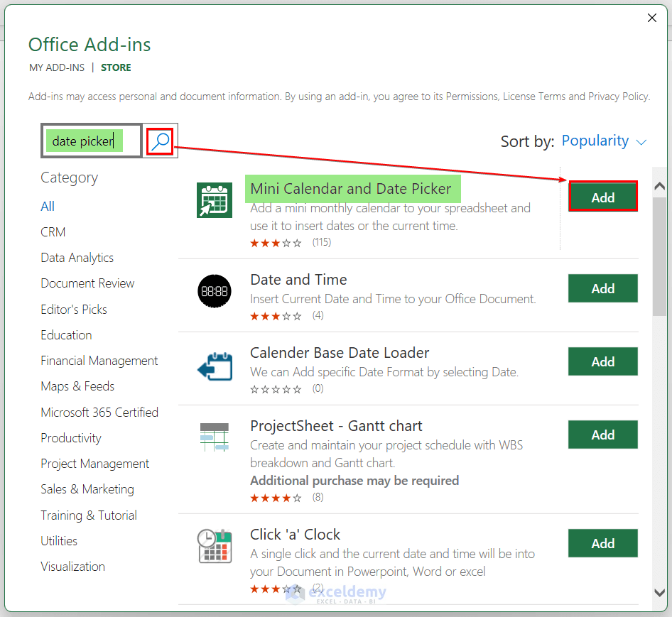Image resolution: width=672 pixels, height=617 pixels.
Task: Select the Visualization category
Action: click(x=72, y=567)
